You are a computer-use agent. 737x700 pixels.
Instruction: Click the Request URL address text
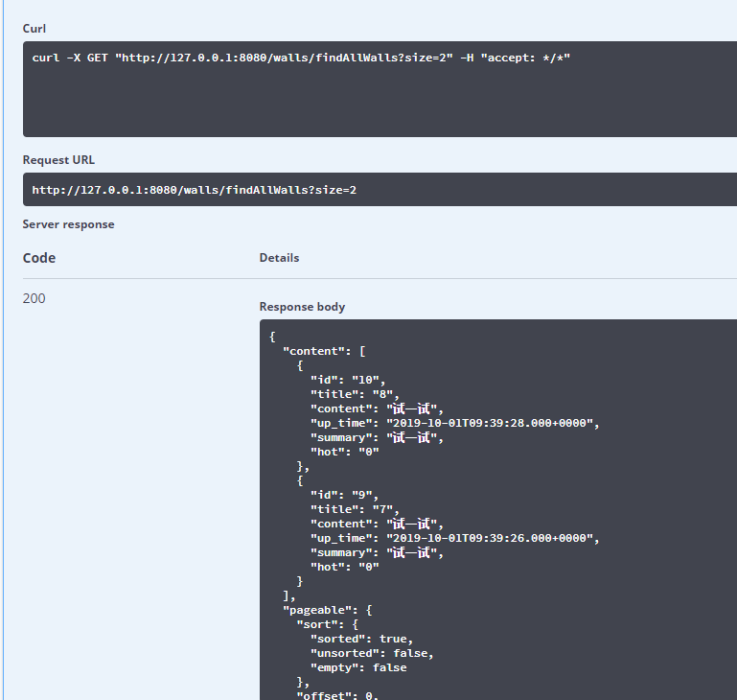[194, 190]
